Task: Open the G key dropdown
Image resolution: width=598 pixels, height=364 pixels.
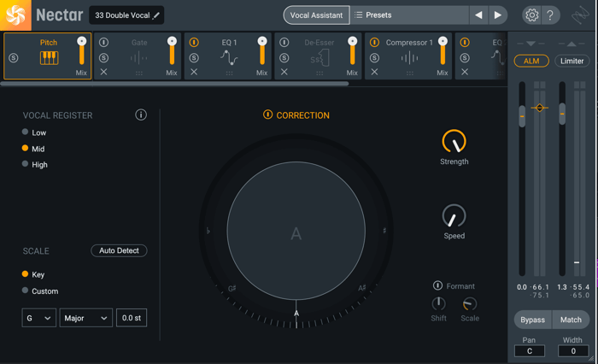Action: pos(39,318)
